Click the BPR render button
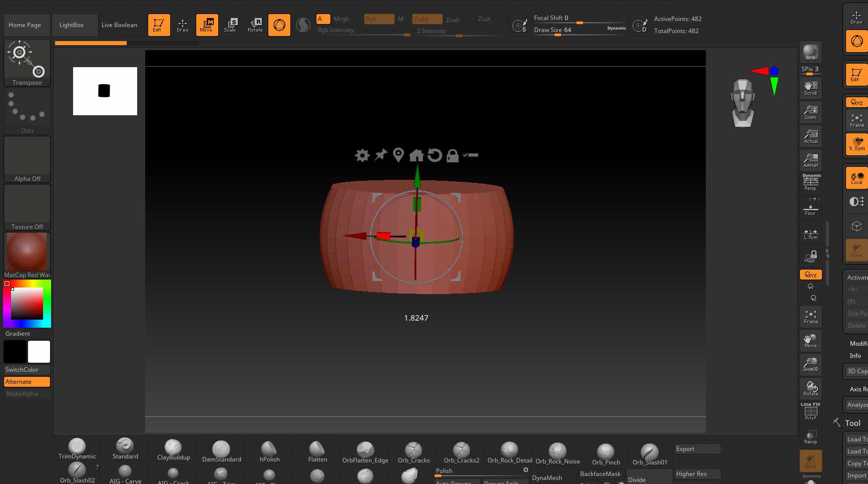The height and width of the screenshot is (484, 868). click(810, 52)
